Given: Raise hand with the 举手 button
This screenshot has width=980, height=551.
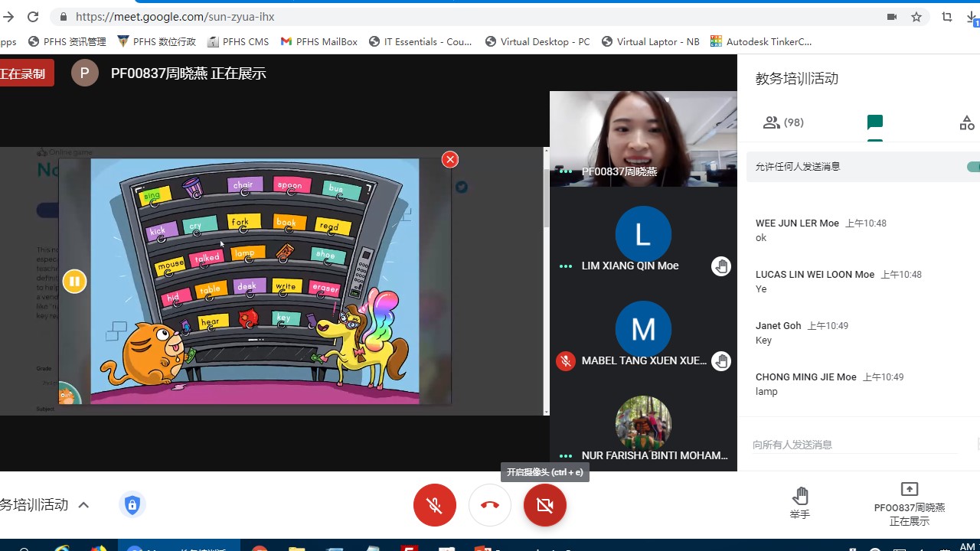Looking at the screenshot, I should [x=800, y=503].
